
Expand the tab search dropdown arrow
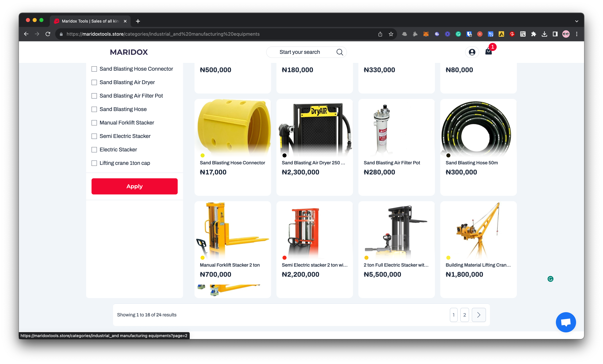point(577,21)
